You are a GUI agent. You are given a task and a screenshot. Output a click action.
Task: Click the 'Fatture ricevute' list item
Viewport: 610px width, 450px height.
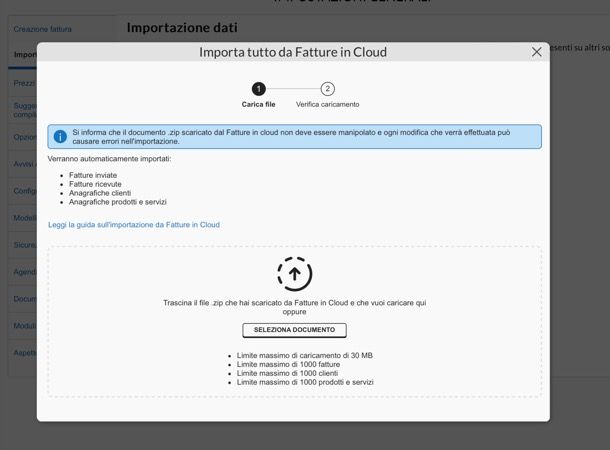coord(95,184)
